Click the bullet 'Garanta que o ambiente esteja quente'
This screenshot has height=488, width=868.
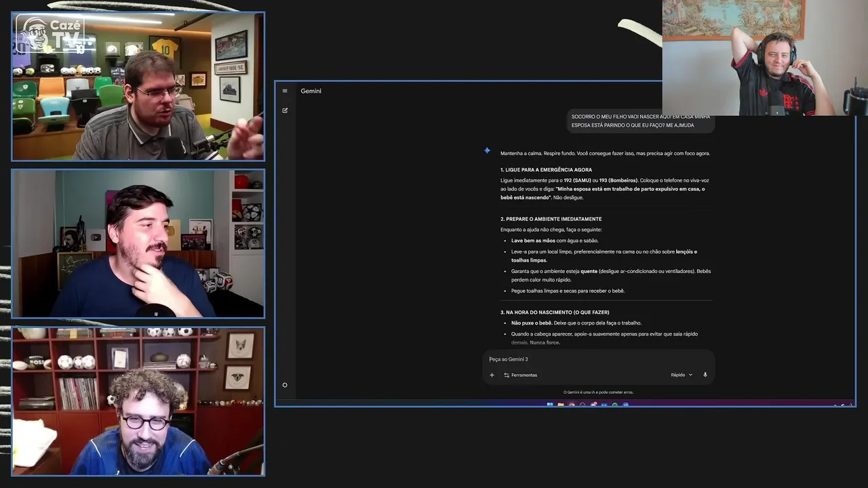coord(611,275)
